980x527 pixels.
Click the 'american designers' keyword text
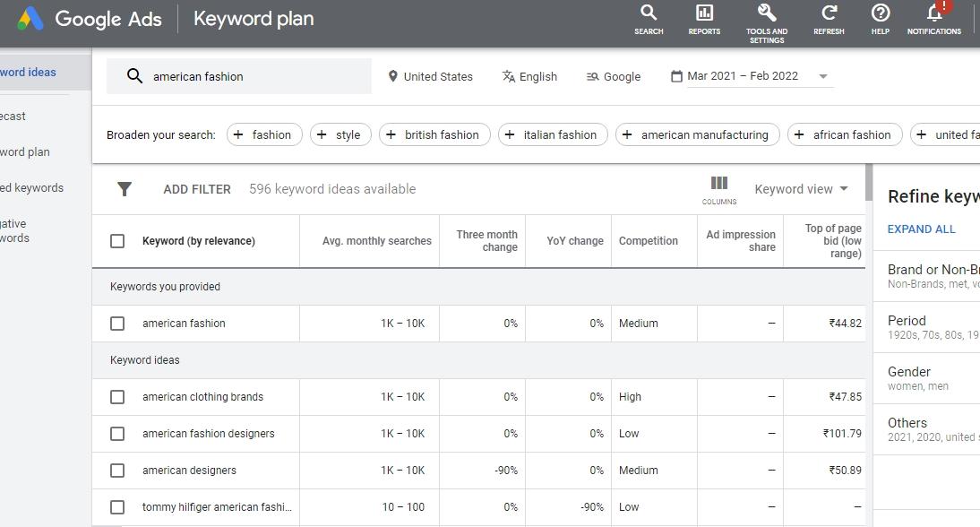[x=189, y=471]
